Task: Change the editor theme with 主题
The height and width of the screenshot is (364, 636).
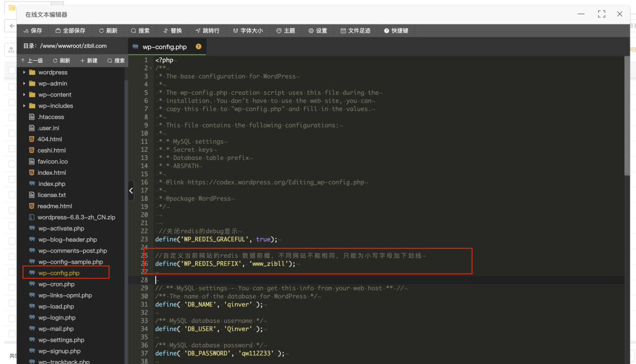Action: point(286,30)
